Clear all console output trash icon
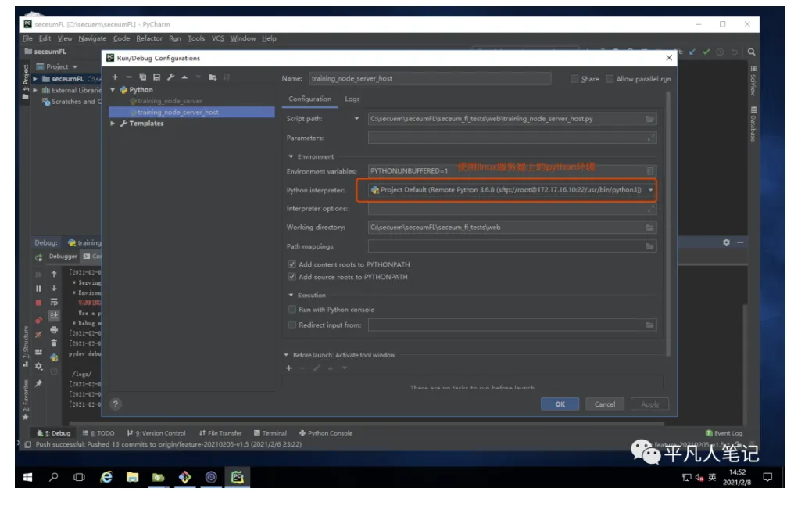The height and width of the screenshot is (506, 812). (54, 343)
